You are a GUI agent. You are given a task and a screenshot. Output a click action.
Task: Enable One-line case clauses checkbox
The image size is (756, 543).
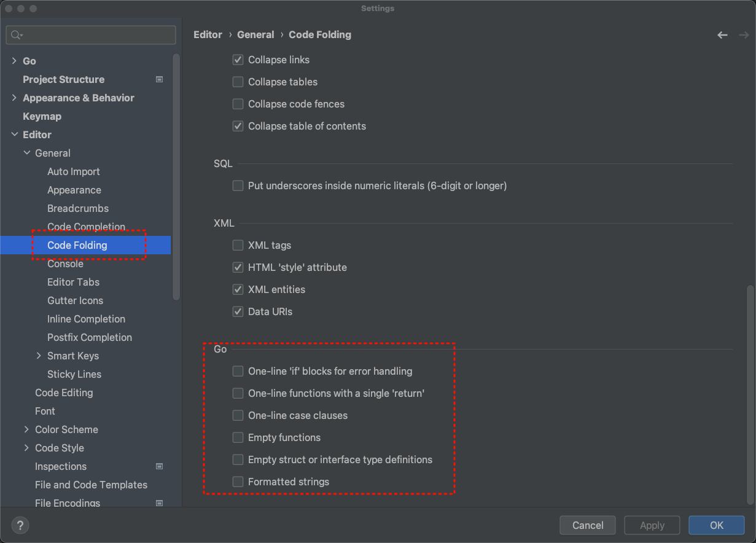click(238, 415)
